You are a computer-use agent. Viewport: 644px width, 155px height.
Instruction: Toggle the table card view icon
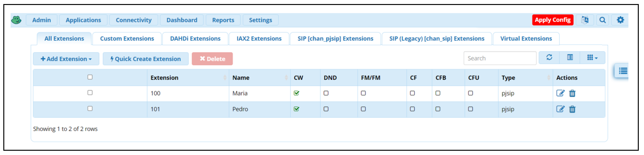[x=570, y=58]
